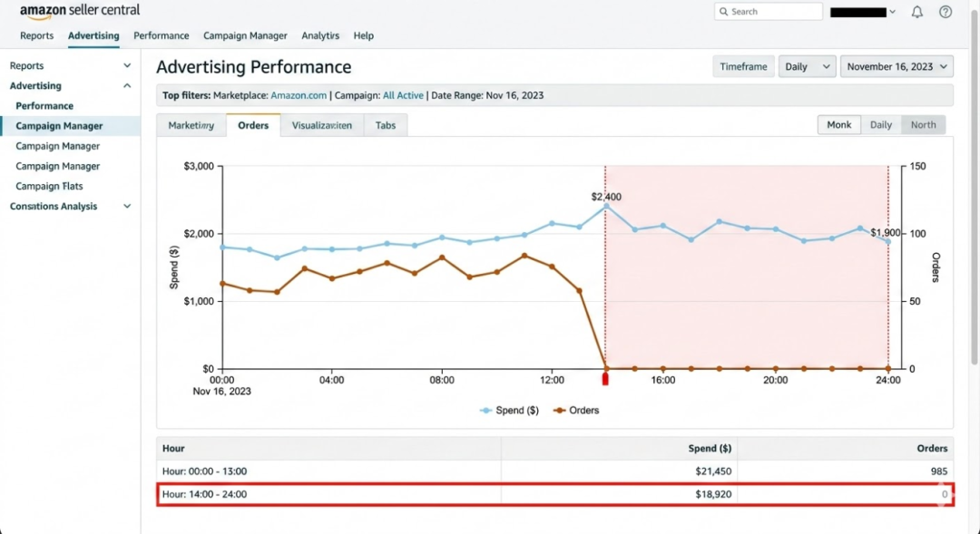Switch to the tab labeled Tabs
This screenshot has width=980, height=534.
386,125
